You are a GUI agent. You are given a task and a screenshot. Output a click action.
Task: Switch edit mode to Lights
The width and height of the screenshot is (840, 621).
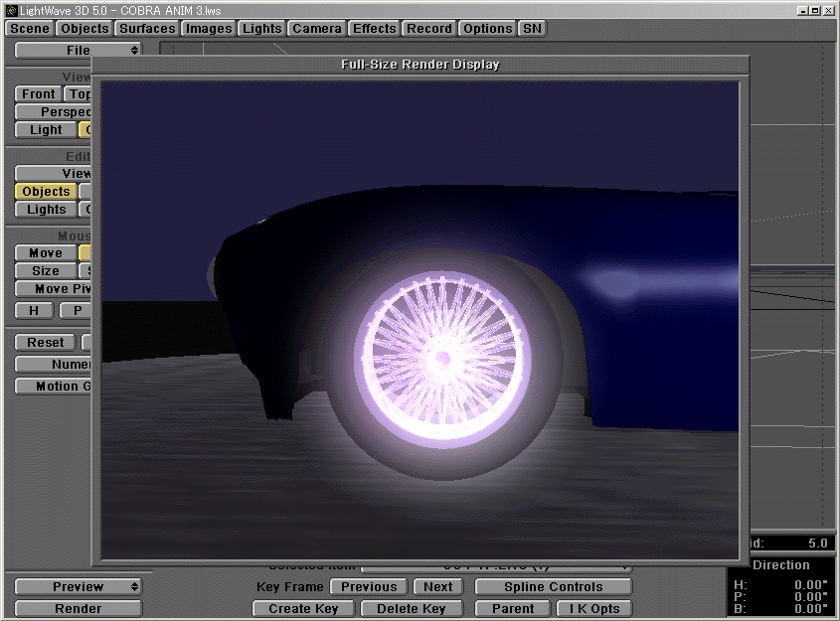pyautogui.click(x=45, y=209)
